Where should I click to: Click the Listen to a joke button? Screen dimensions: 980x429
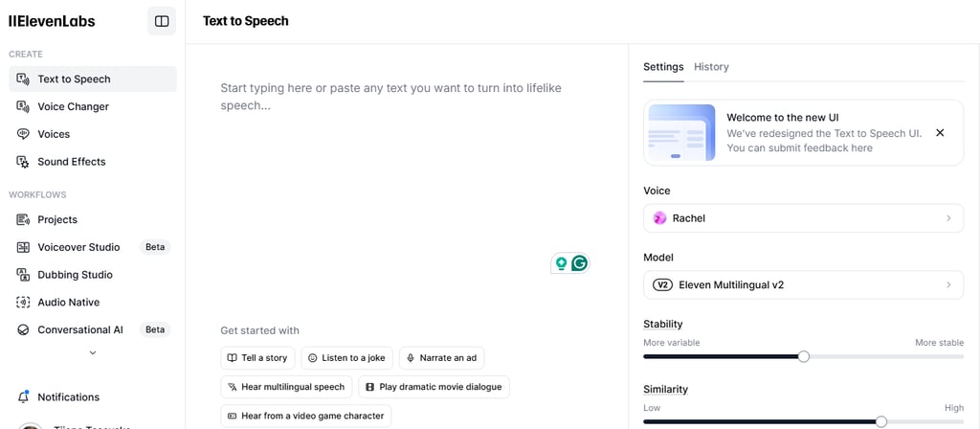coord(347,358)
